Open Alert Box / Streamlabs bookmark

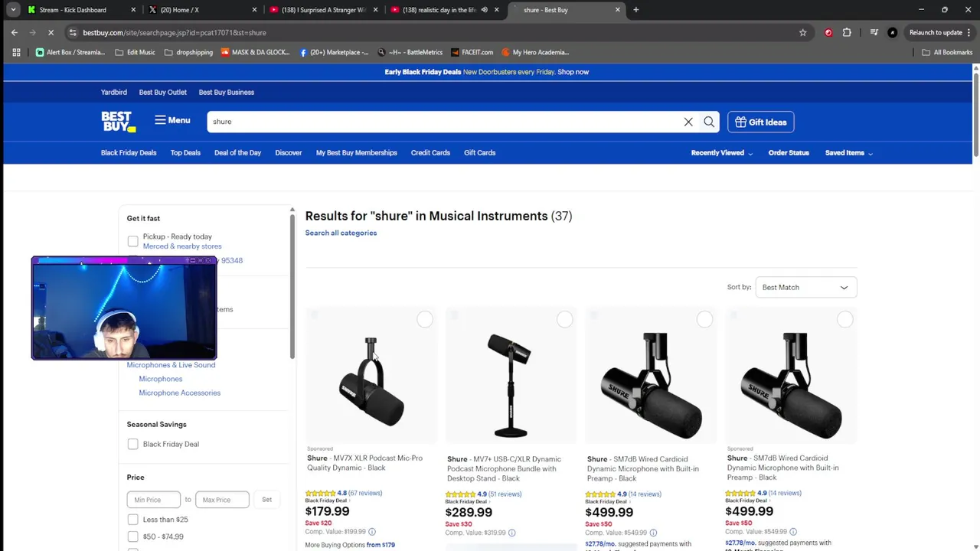pos(70,52)
